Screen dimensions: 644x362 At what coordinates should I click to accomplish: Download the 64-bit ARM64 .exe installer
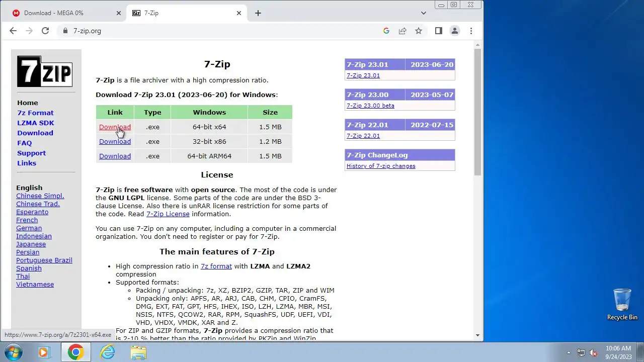tap(115, 156)
